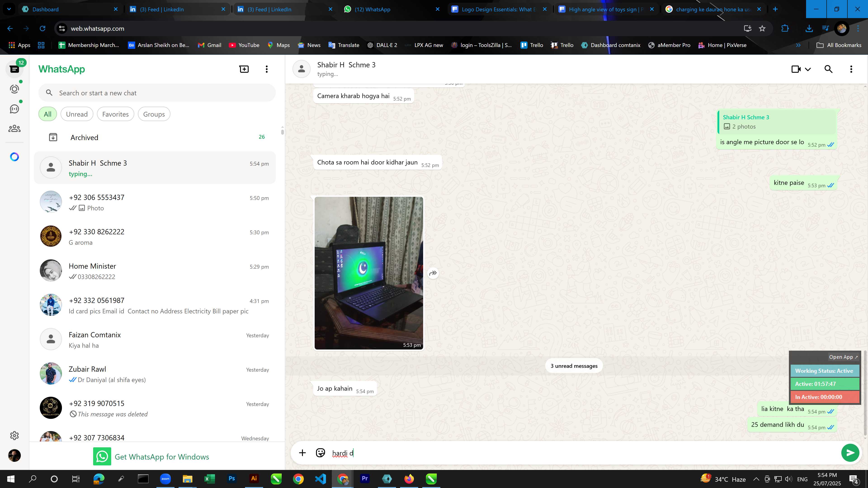868x488 pixels.
Task: Open the YouTube bookmark
Action: [x=244, y=45]
